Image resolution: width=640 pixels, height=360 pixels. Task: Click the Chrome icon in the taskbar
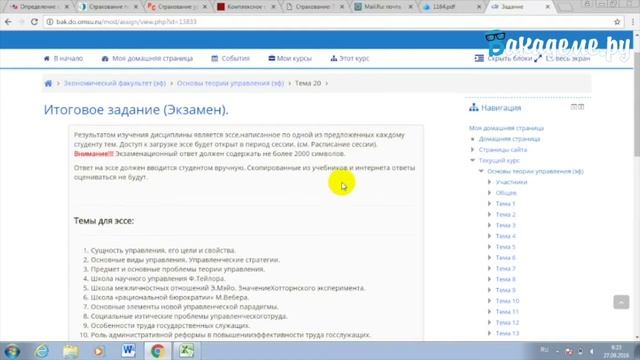[158, 351]
